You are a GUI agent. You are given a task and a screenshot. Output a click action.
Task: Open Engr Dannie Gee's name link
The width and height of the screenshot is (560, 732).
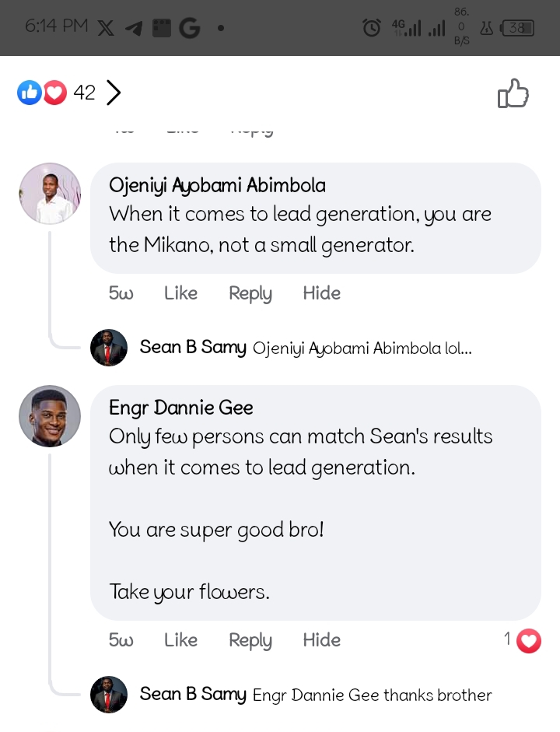(180, 408)
